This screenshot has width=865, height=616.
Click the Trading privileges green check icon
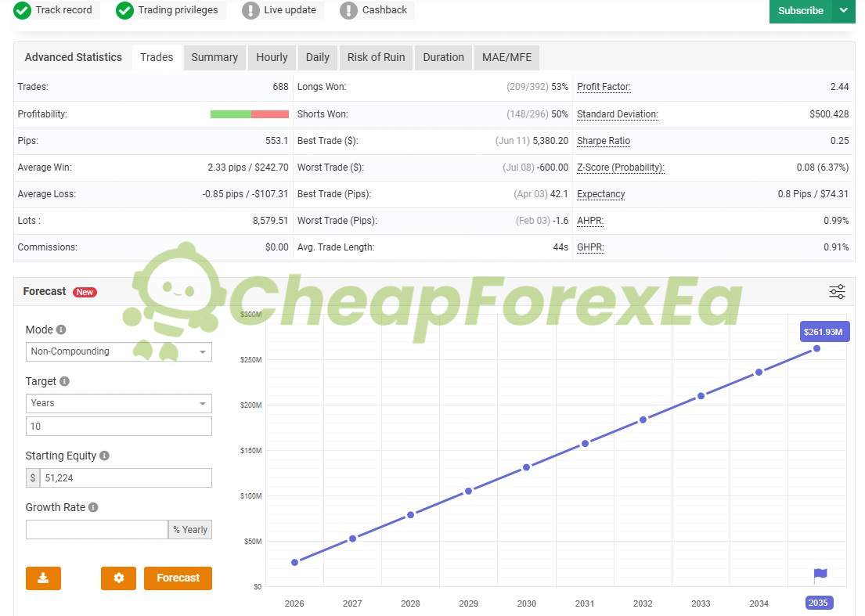coord(124,10)
